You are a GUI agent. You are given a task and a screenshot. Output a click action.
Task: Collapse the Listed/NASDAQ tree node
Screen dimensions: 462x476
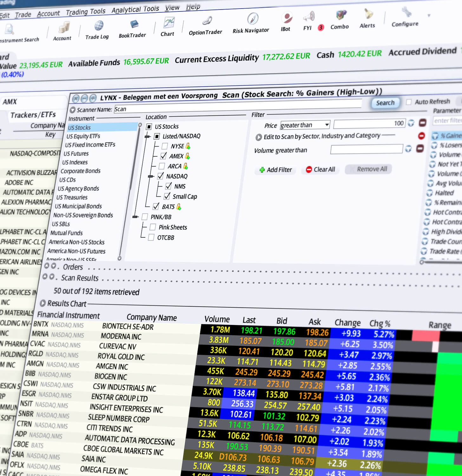(x=147, y=136)
